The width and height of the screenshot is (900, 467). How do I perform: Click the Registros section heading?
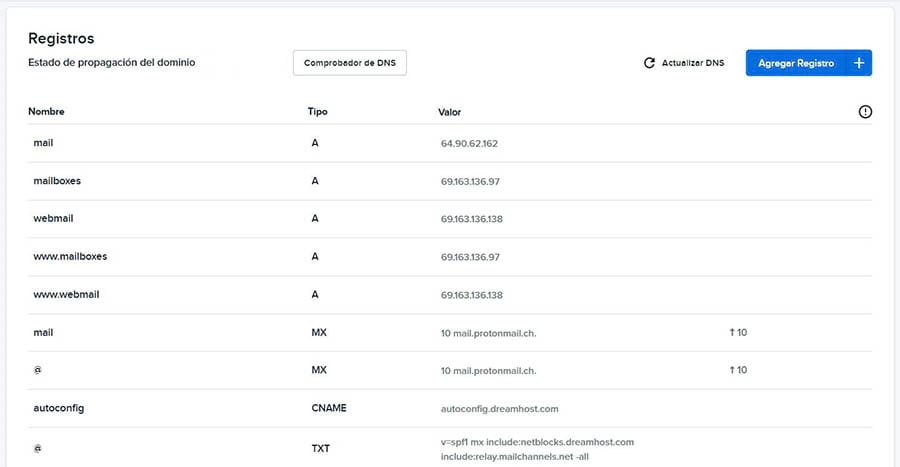point(61,38)
